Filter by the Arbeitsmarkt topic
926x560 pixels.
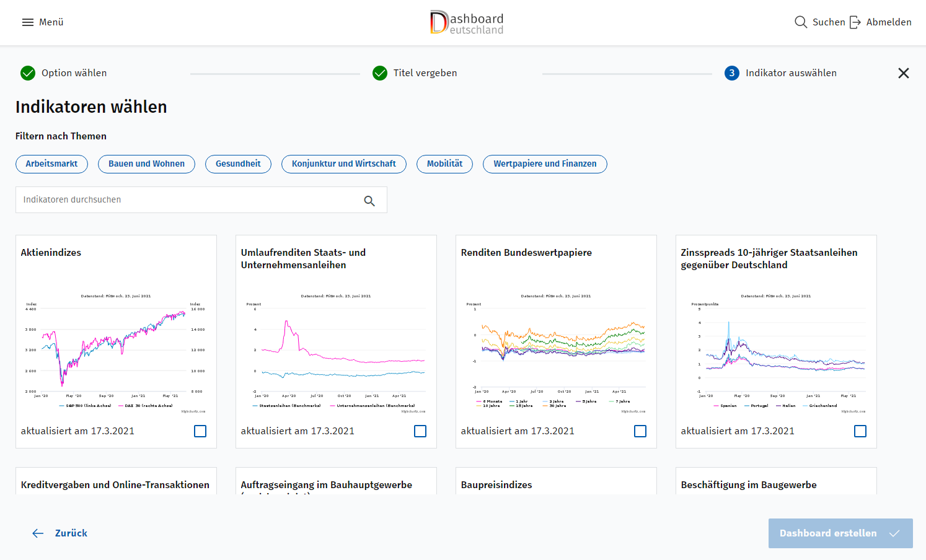pos(51,164)
